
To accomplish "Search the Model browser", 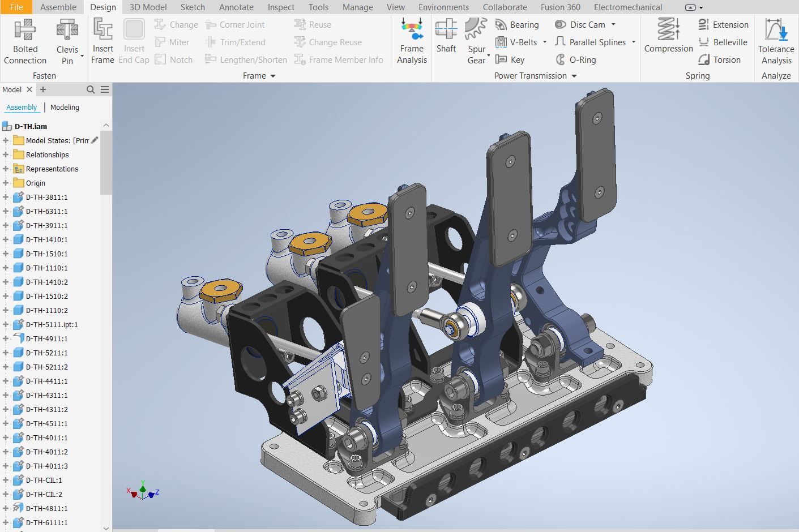I will [x=91, y=89].
